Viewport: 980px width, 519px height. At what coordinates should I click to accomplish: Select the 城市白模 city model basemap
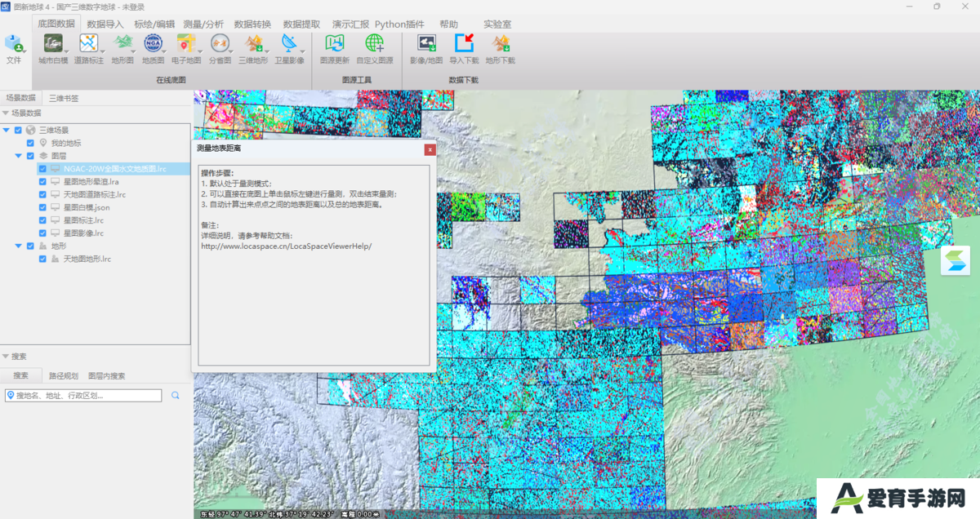(53, 43)
